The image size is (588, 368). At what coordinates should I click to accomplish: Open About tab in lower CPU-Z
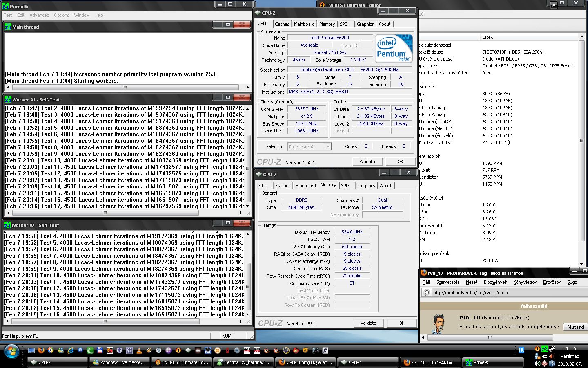point(385,186)
